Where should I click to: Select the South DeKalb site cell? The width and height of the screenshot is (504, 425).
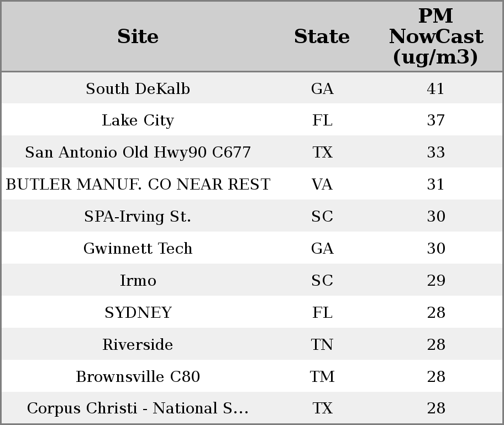[138, 89]
